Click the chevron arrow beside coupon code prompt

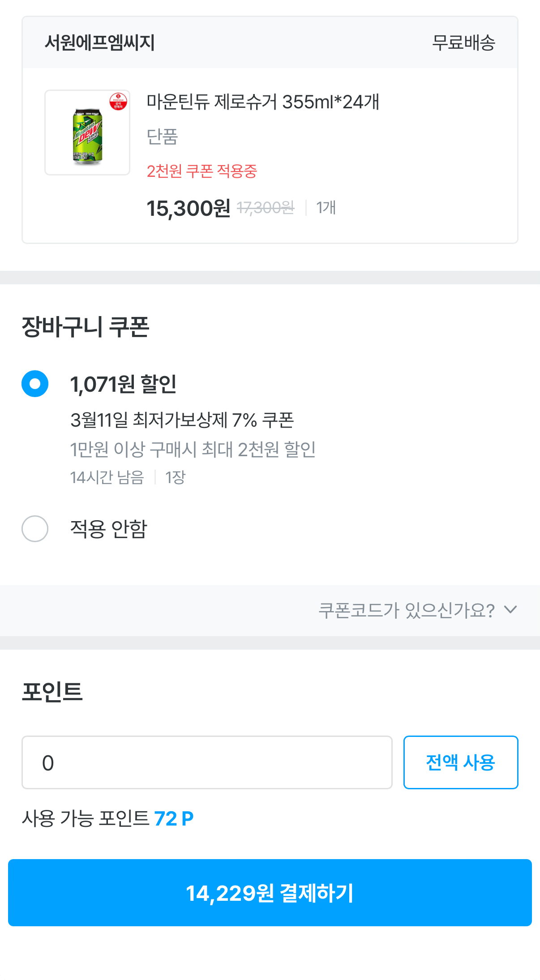(510, 610)
